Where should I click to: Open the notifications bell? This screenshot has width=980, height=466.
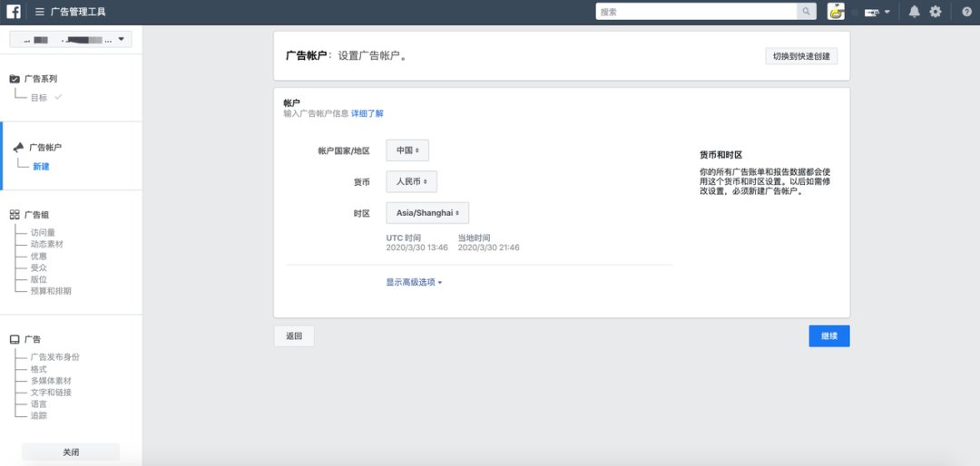pyautogui.click(x=915, y=11)
